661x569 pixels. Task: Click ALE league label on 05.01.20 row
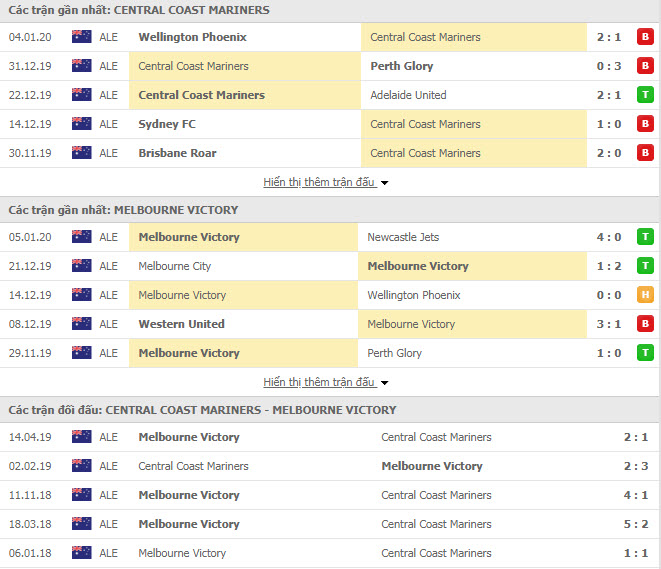coord(108,237)
